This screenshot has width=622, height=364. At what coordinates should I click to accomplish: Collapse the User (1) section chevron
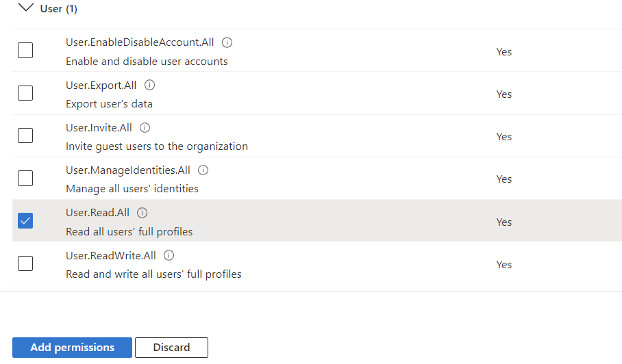pos(26,8)
